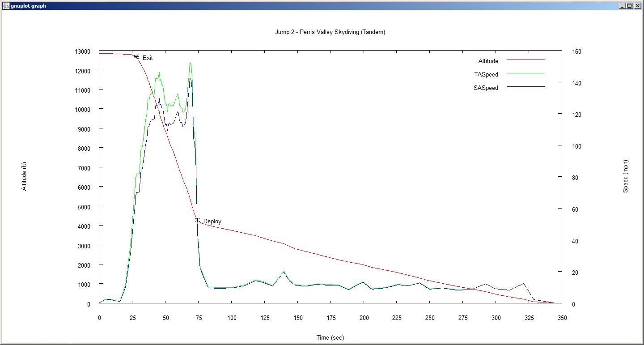This screenshot has width=644, height=345.
Task: Click the 1000 altitude tick label
Action: [84, 284]
